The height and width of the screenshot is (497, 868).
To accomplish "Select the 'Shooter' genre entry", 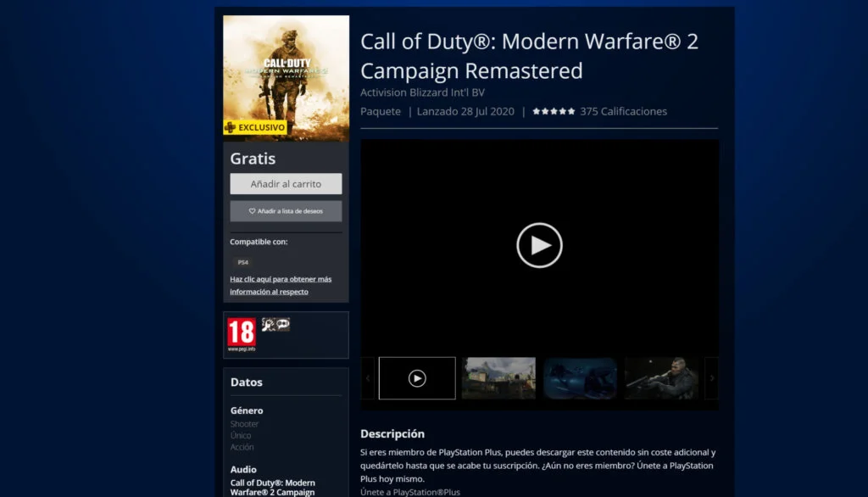I will [244, 424].
